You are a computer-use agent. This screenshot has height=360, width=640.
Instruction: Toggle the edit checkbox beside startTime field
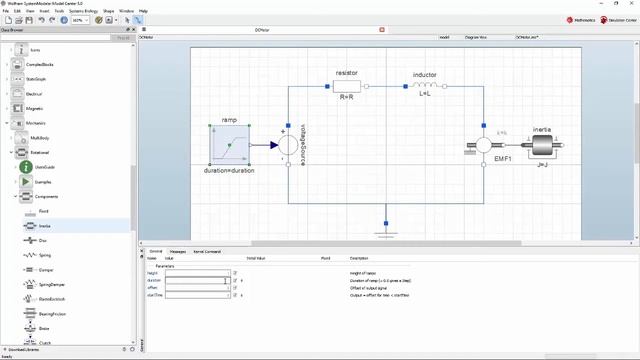coord(235,295)
